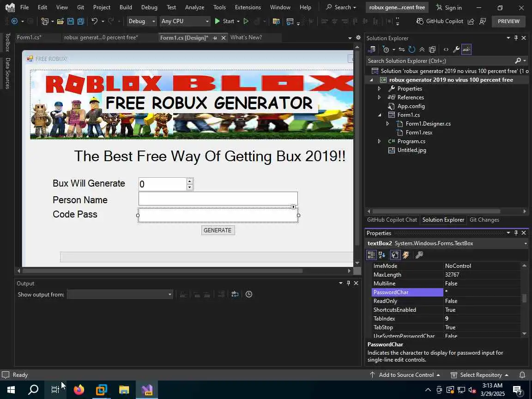
Task: Click the Save All double-disk icon
Action: coord(81,21)
